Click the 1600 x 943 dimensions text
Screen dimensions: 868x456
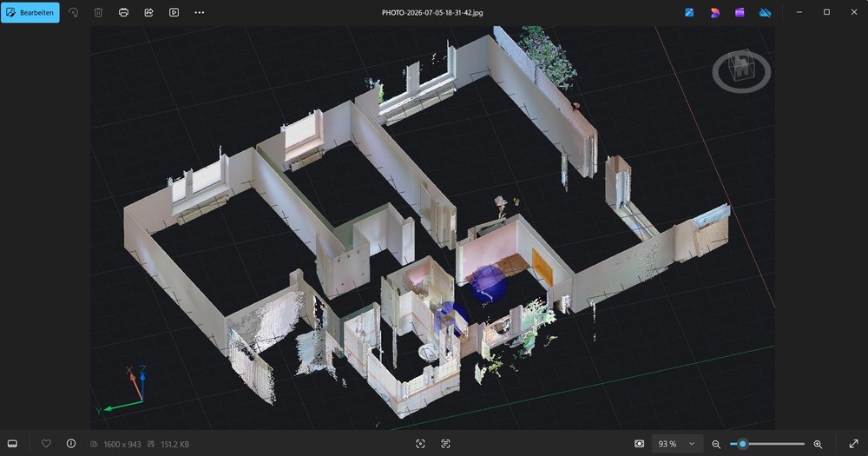click(122, 445)
